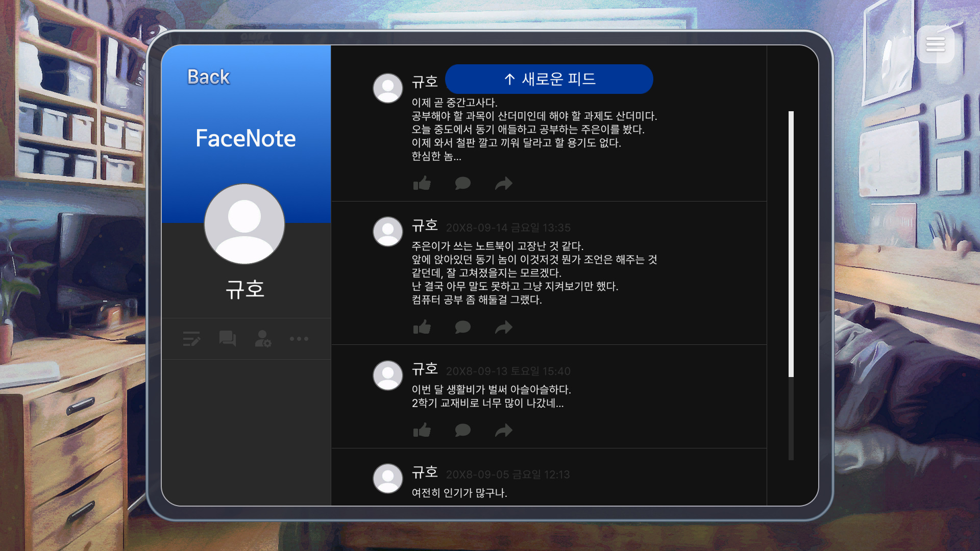
Task: Click timestamp 20X8-09-05 금요일 12:13
Action: point(508,474)
